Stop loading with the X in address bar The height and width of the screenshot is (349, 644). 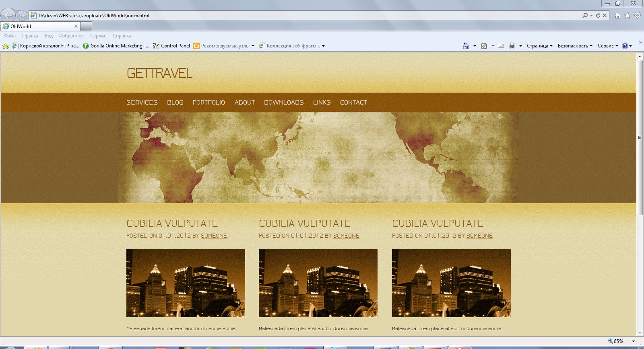605,15
